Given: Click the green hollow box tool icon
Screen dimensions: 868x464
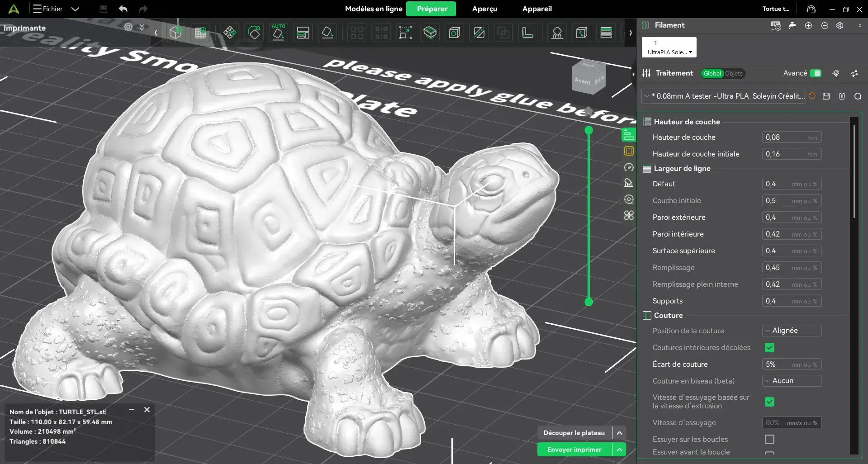Looking at the screenshot, I should click(430, 33).
